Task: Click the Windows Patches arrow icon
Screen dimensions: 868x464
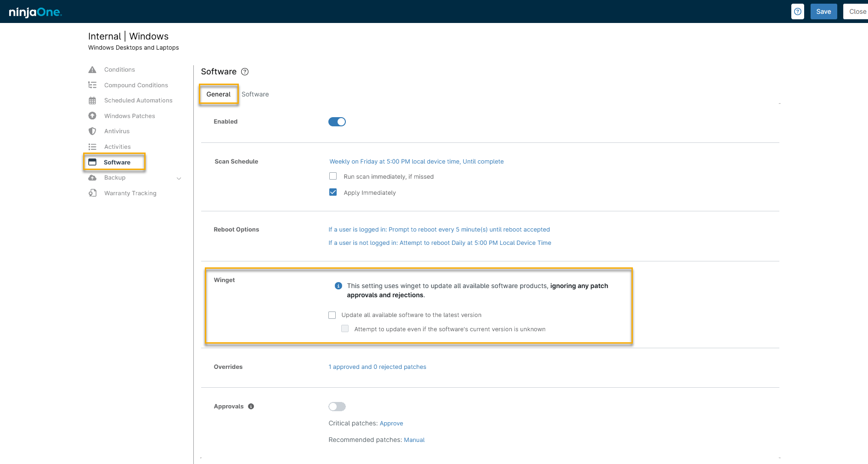Action: coord(92,116)
